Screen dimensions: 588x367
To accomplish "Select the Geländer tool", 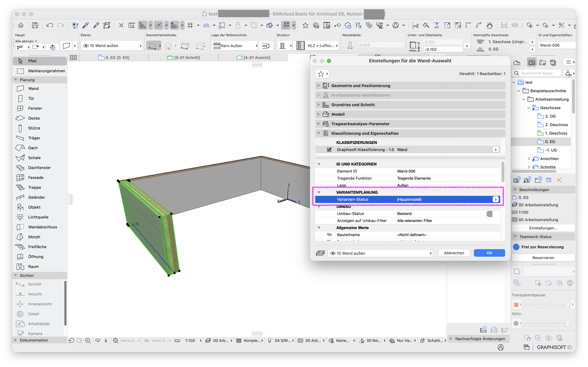I will 40,198.
